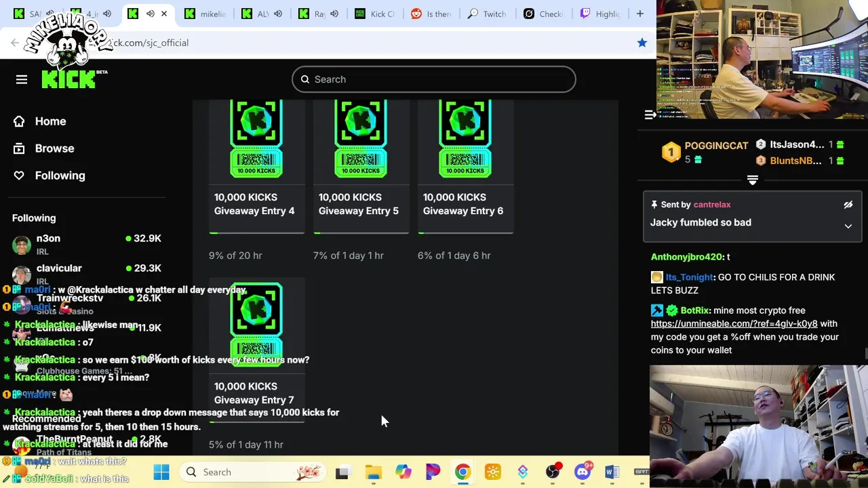Click the BotRix username in chat
This screenshot has width=868, height=488.
(x=694, y=310)
